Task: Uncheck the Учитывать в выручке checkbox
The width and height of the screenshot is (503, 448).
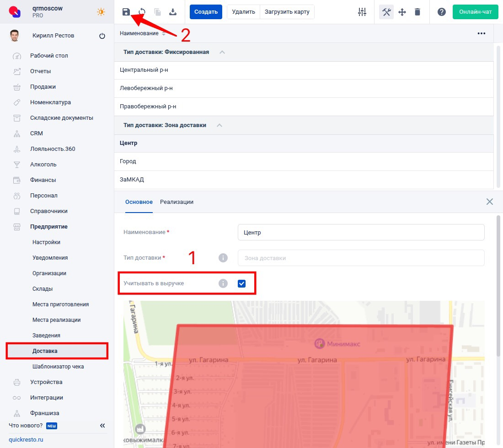Action: (242, 284)
